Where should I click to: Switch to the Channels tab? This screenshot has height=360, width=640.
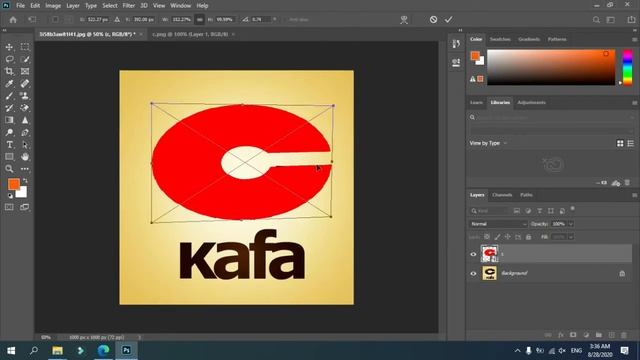(x=502, y=195)
